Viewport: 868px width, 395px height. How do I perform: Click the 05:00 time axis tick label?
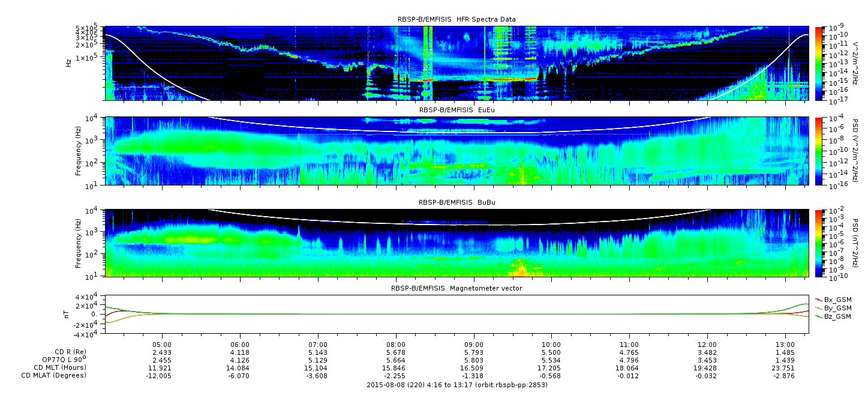[x=162, y=345]
